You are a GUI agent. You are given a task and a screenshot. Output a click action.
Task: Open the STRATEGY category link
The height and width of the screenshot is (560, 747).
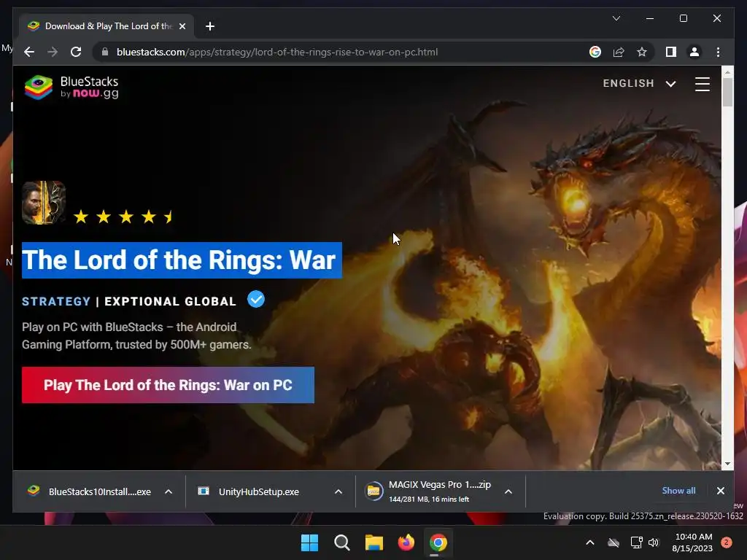pyautogui.click(x=56, y=301)
